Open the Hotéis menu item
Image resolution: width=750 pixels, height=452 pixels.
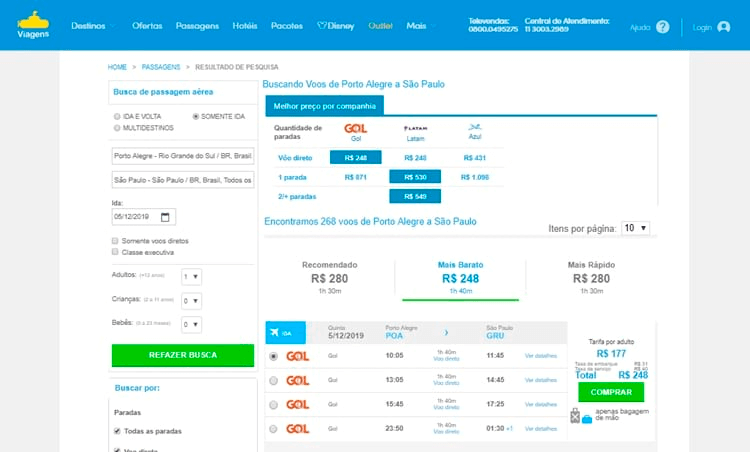click(x=245, y=26)
